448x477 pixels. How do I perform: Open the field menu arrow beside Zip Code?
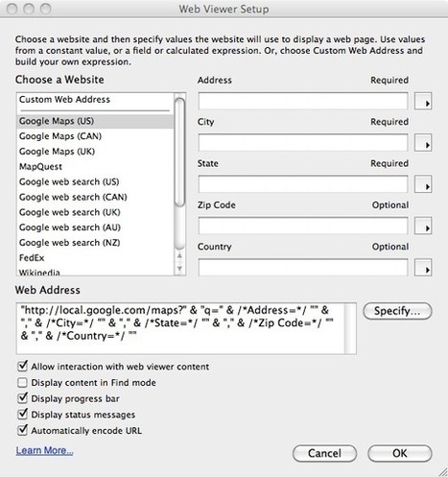click(423, 226)
